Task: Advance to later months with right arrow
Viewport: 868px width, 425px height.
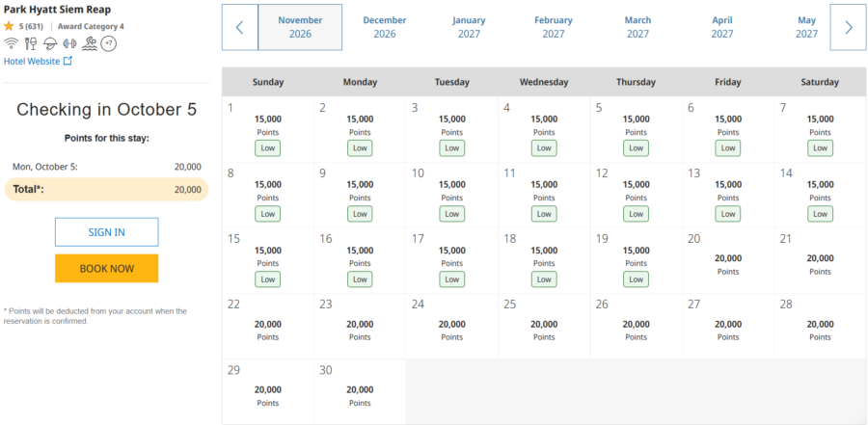Action: (848, 27)
